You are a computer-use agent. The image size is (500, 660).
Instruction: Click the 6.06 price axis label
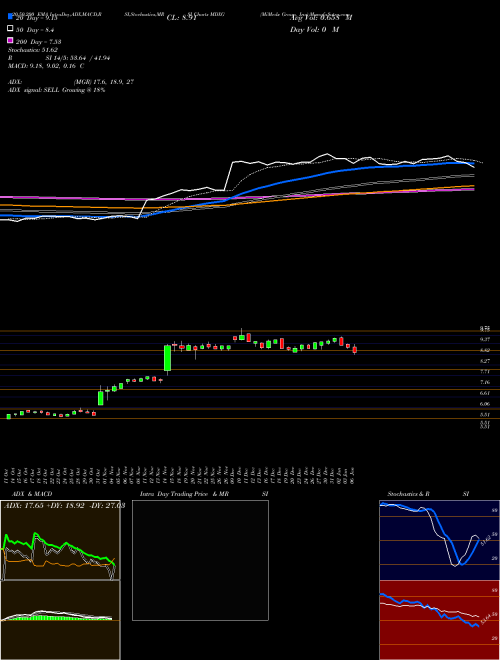click(x=484, y=404)
